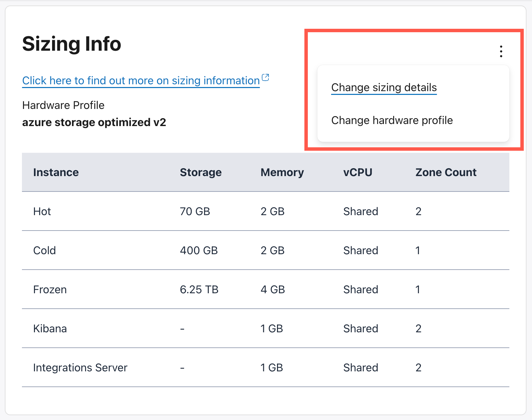Select Change sizing details

coord(384,88)
